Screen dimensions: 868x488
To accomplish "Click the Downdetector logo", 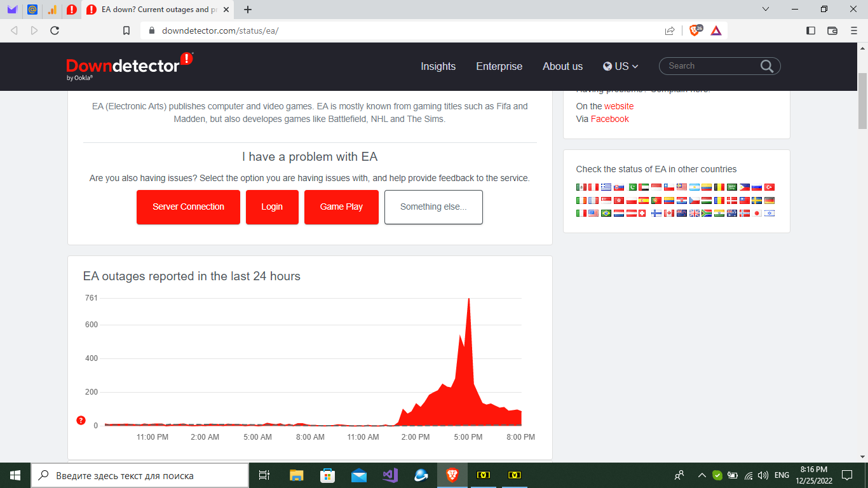I will pyautogui.click(x=130, y=66).
